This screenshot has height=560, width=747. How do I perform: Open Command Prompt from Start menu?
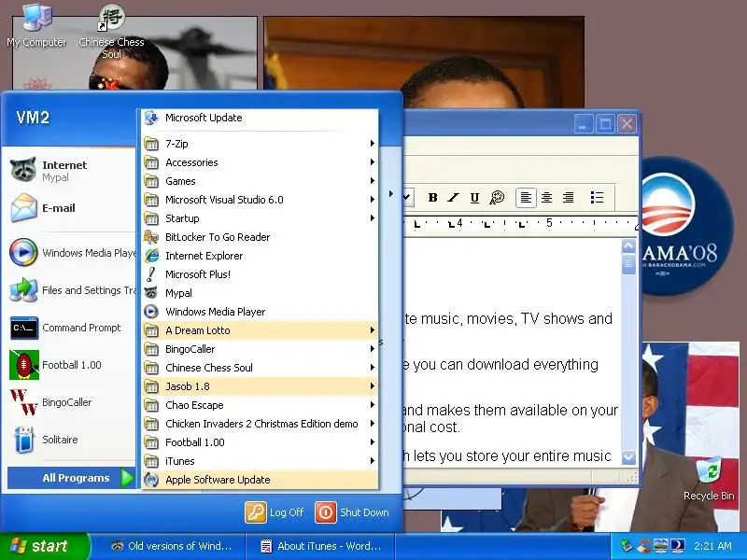(72, 328)
